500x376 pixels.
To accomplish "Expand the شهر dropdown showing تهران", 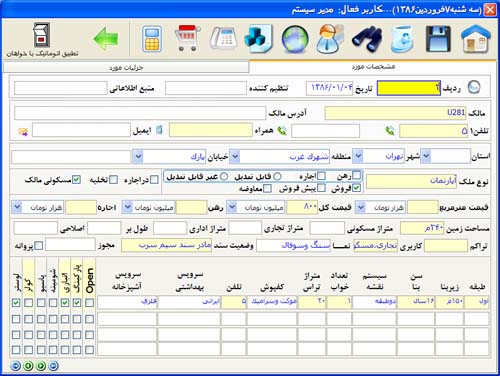I will [358, 156].
